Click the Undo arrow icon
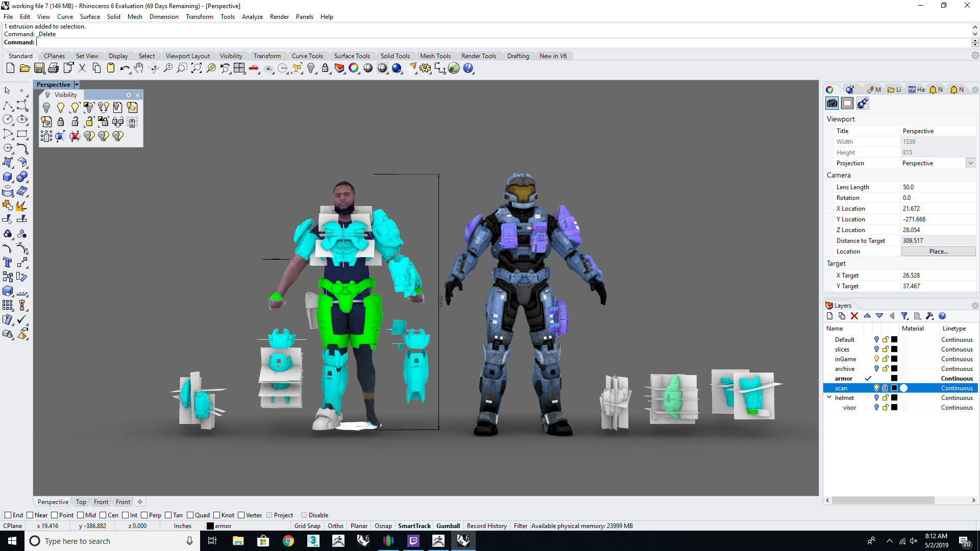Viewport: 980px width, 551px height. (125, 68)
